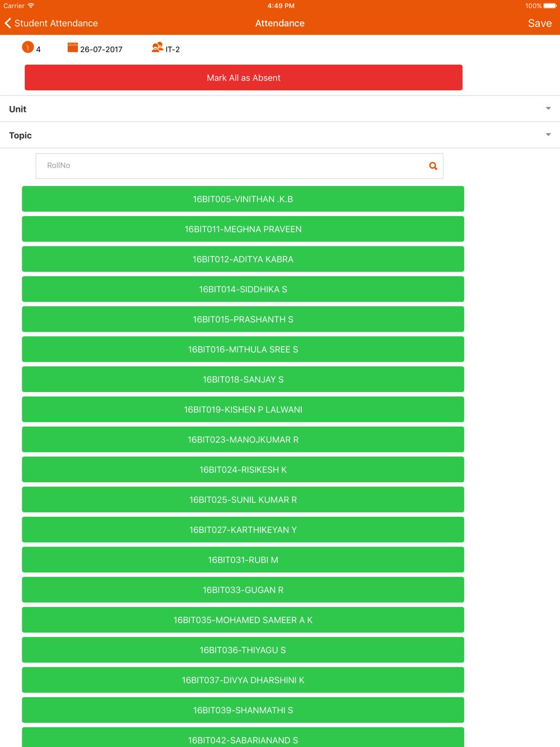This screenshot has height=747, width=560.
Task: Toggle attendance for 16BIT024-RISIKESH K
Action: coord(243,469)
